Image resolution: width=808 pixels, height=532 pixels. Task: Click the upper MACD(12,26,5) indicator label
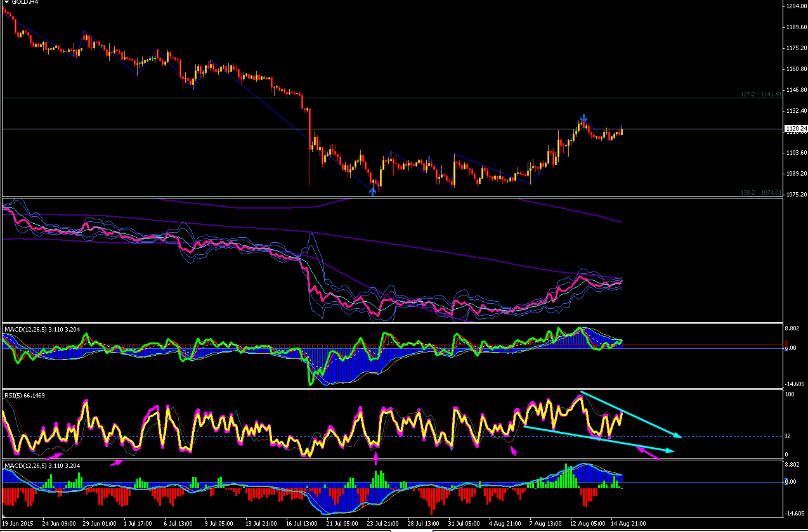pos(46,330)
